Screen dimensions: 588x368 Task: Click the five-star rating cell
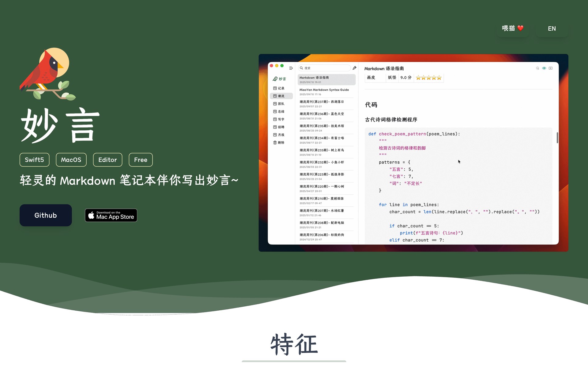tap(428, 78)
